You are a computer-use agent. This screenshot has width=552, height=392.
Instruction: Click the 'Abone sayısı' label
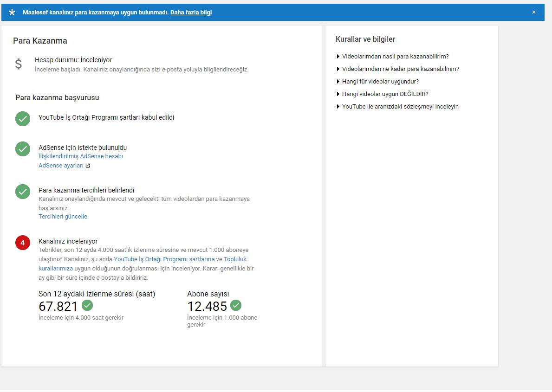[208, 294]
